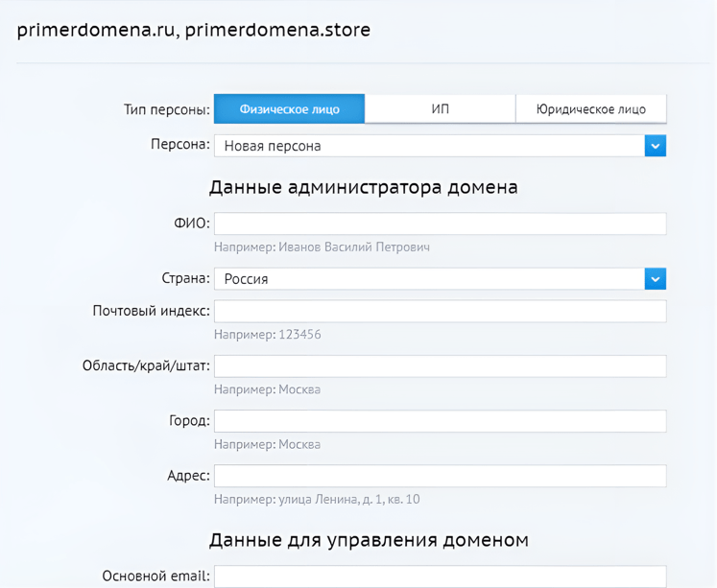The height and width of the screenshot is (588, 717).
Task: Click hint text Например: улица Ленина
Action: (317, 499)
